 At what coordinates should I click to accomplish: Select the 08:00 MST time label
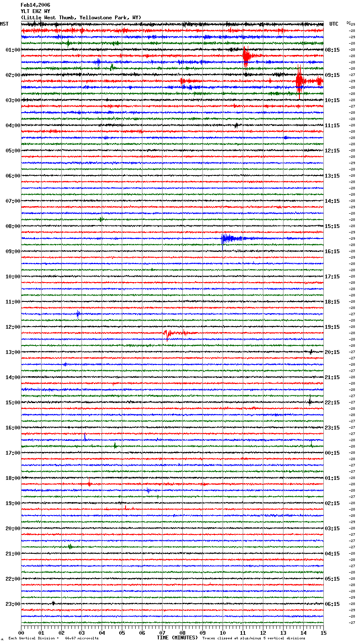click(13, 226)
